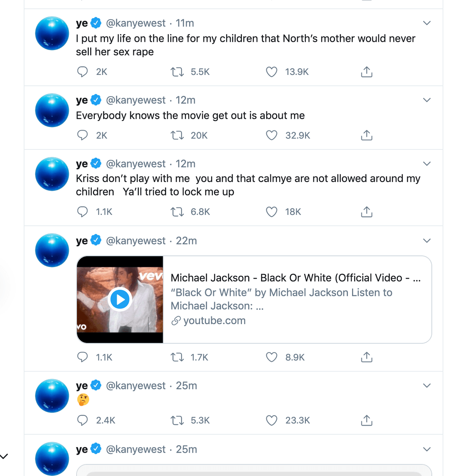Open the reply icon on the 'Get Out' tweet
Viewport: 458px width, 476px height.
[83, 135]
